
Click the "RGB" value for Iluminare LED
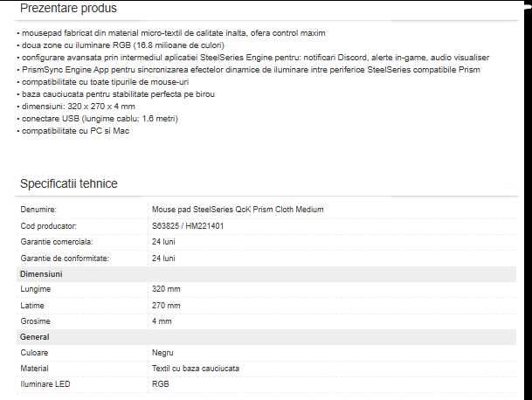161,384
